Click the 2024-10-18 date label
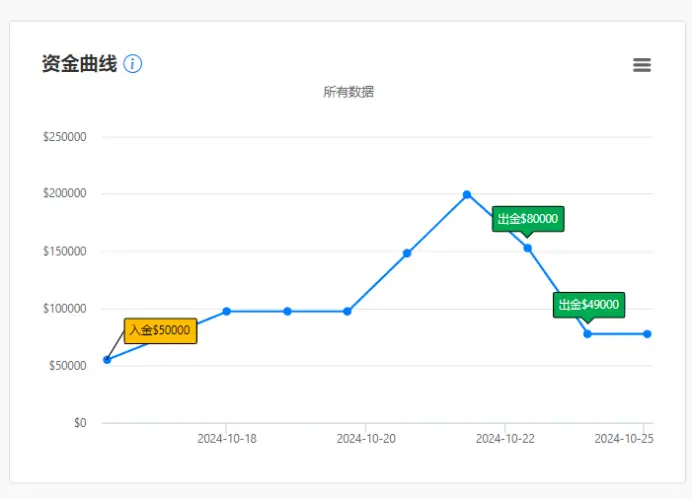This screenshot has height=500, width=692. [x=227, y=439]
